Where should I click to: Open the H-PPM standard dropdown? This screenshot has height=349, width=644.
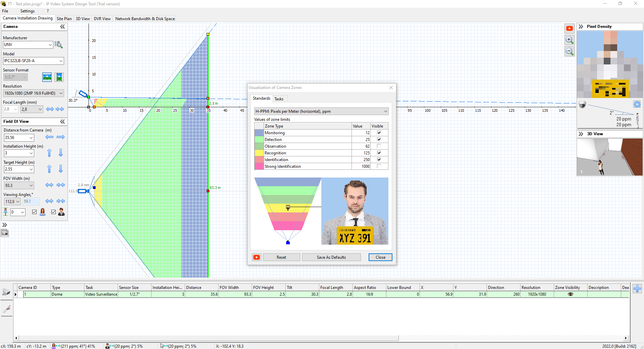pos(321,111)
